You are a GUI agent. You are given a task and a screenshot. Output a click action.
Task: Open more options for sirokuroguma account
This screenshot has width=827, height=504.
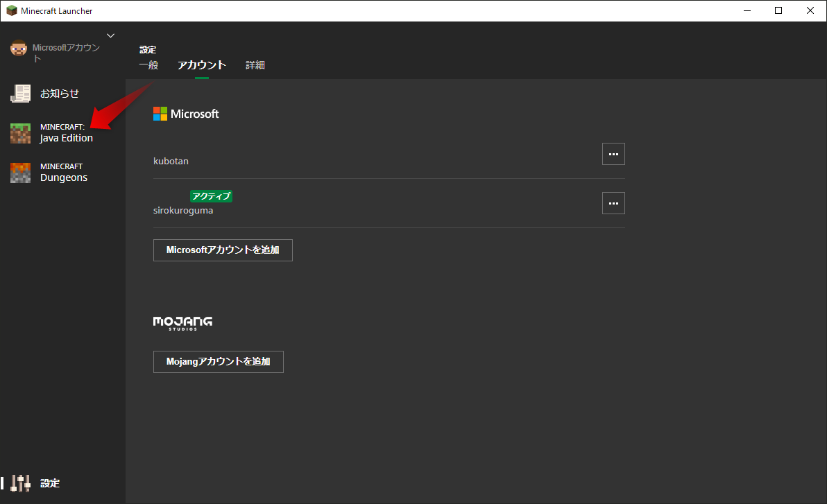tap(613, 203)
